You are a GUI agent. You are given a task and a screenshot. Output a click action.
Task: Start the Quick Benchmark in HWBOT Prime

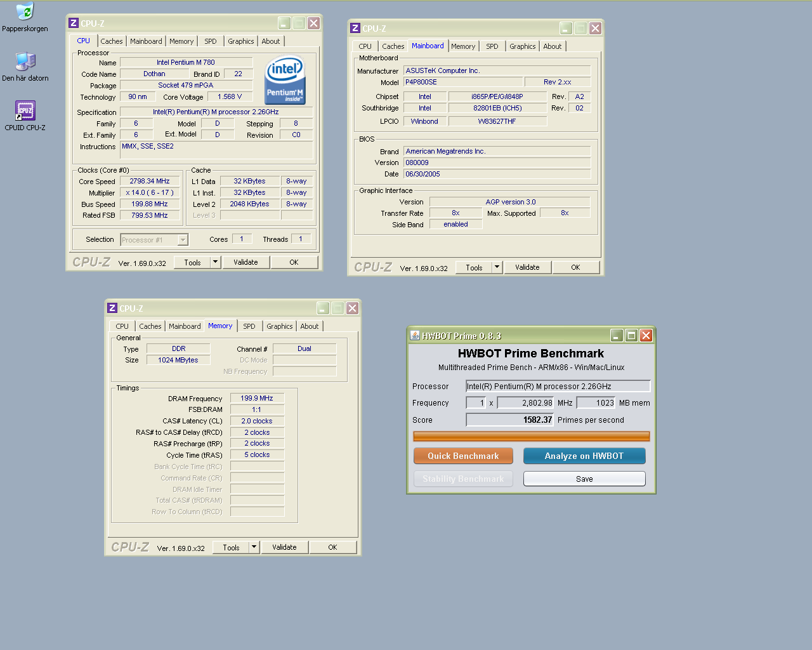click(463, 456)
